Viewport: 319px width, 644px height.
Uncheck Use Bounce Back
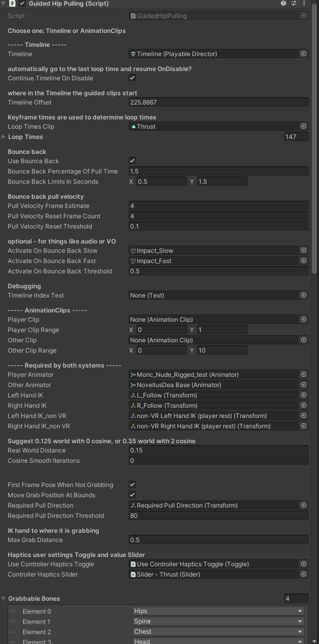point(132,161)
